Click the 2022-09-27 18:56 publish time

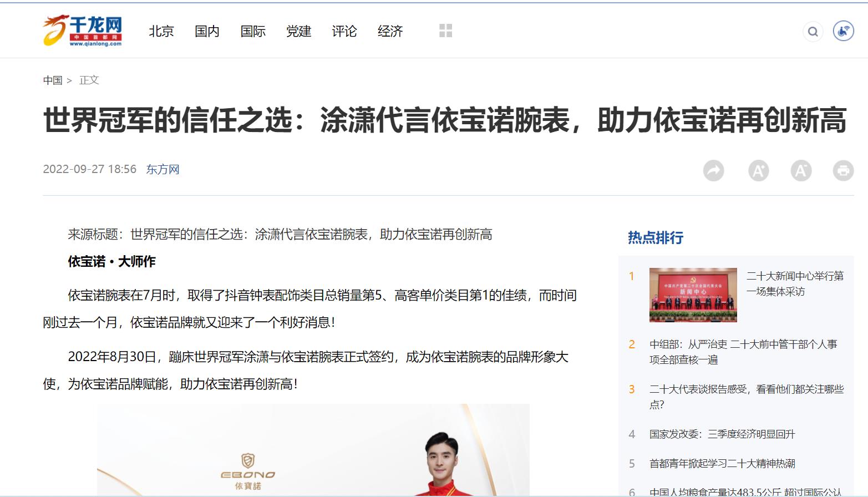pos(89,169)
